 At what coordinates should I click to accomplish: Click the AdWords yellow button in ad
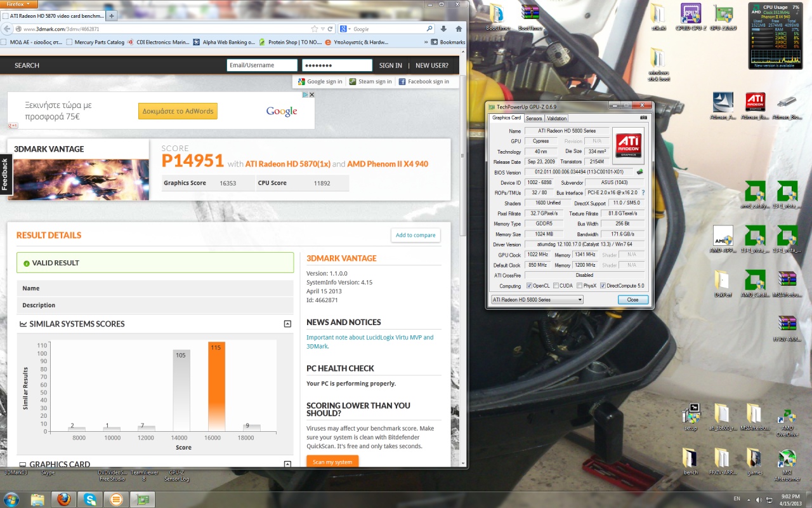point(178,111)
